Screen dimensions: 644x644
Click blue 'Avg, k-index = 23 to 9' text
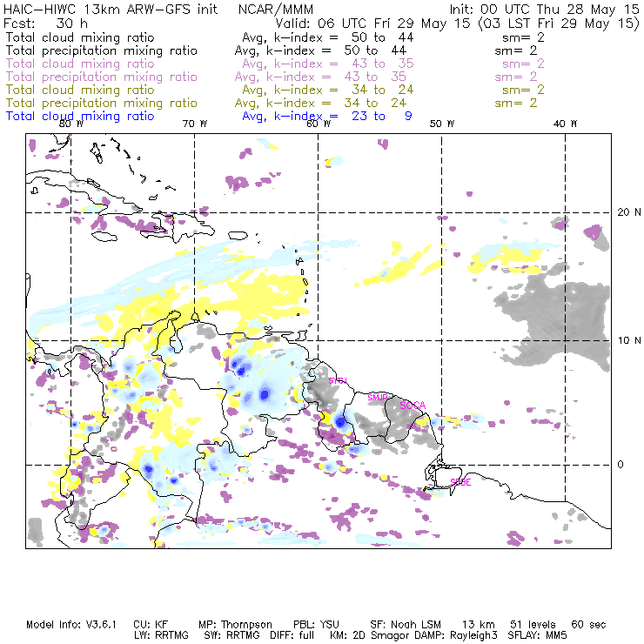[x=327, y=117]
